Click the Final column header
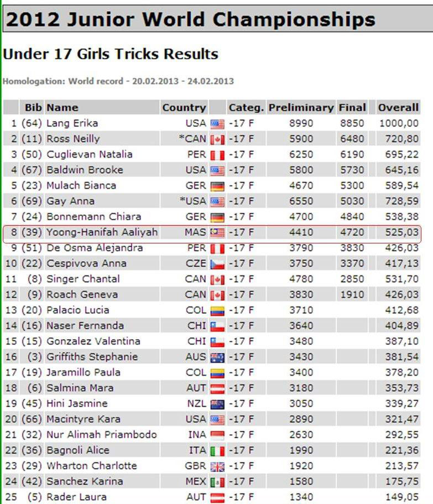The width and height of the screenshot is (433, 504). coord(352,107)
